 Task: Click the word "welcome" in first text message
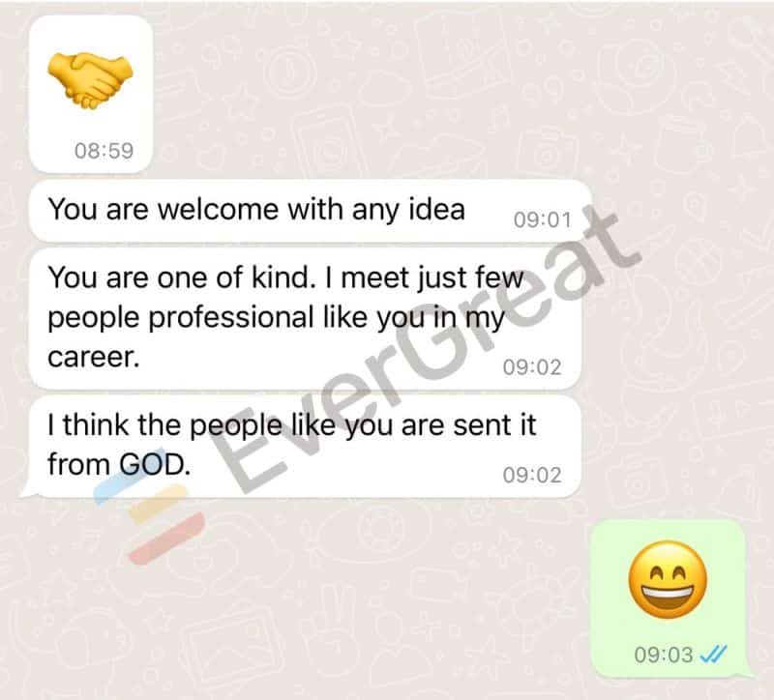pyautogui.click(x=219, y=209)
